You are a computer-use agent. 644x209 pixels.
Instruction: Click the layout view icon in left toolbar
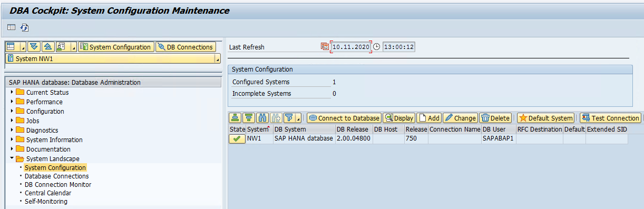coord(11,47)
